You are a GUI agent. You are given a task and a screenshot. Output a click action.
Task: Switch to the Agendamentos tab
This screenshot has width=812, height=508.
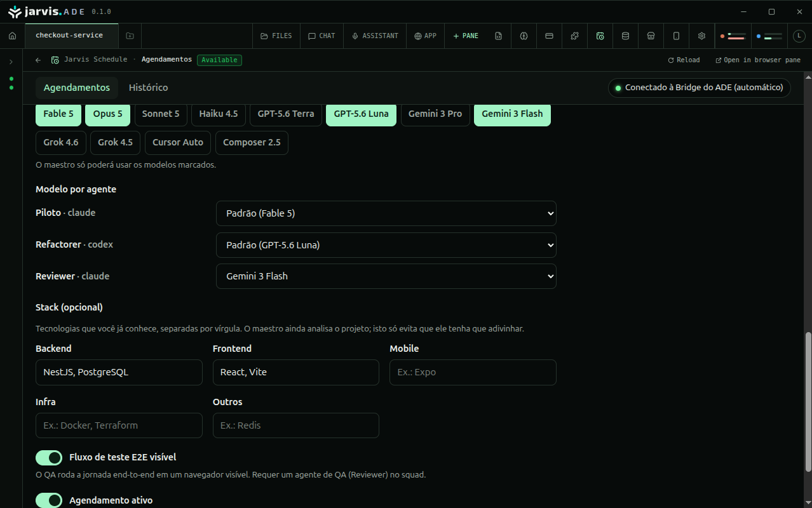click(x=77, y=88)
